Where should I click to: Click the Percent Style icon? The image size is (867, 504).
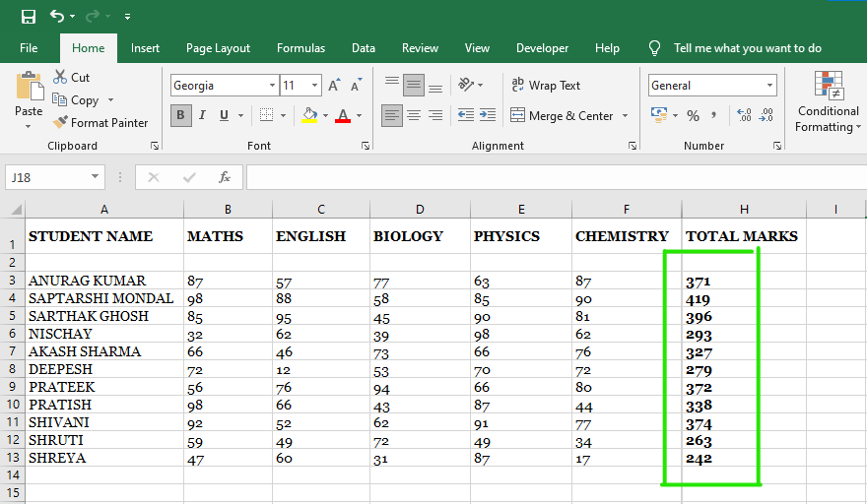(x=693, y=115)
